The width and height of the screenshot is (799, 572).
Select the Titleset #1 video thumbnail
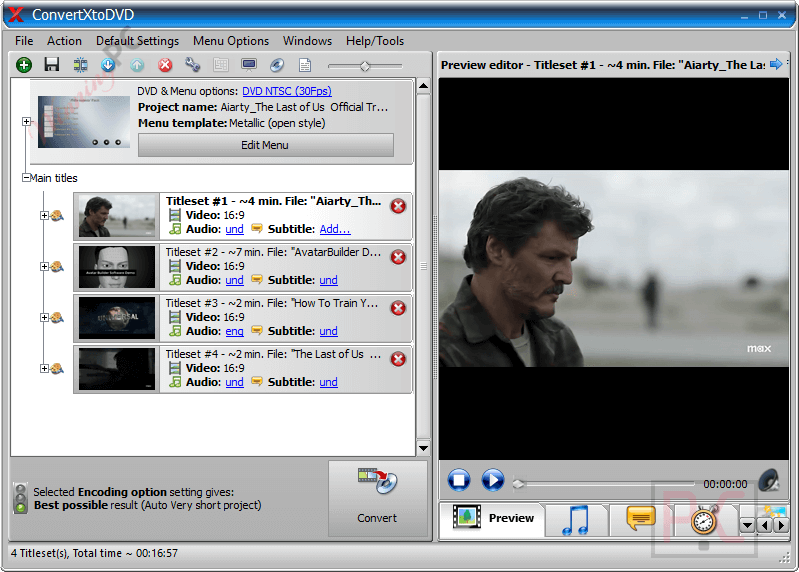117,216
